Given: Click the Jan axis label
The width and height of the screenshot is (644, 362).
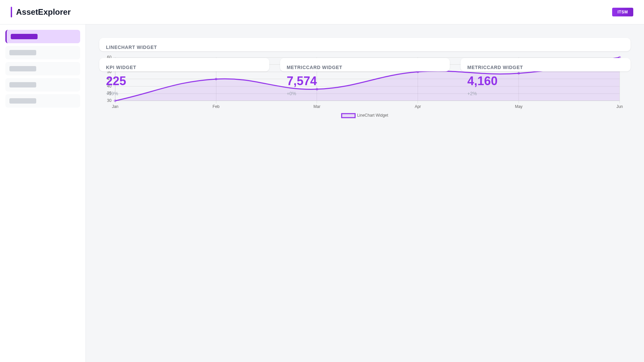Looking at the screenshot, I should pos(115,107).
